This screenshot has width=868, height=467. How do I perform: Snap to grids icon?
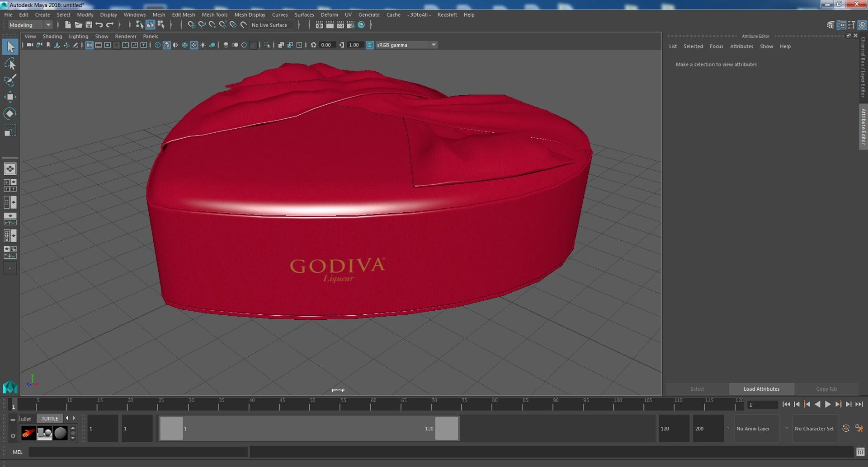tap(191, 25)
